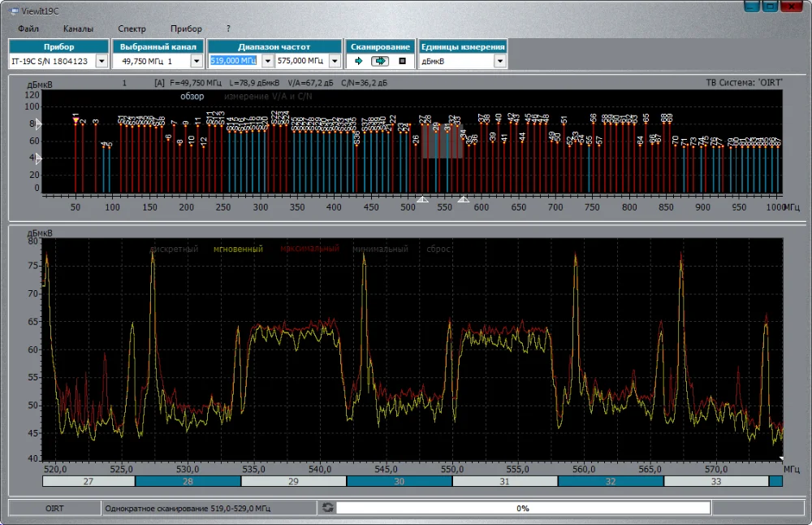Click the F=49,750 МГц readout
The height and width of the screenshot is (525, 812).
(195, 83)
